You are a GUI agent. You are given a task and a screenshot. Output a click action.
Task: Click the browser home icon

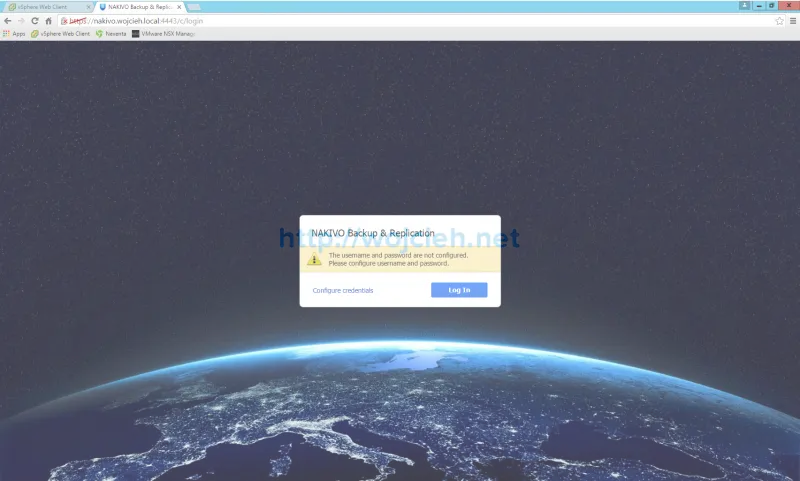coord(48,20)
